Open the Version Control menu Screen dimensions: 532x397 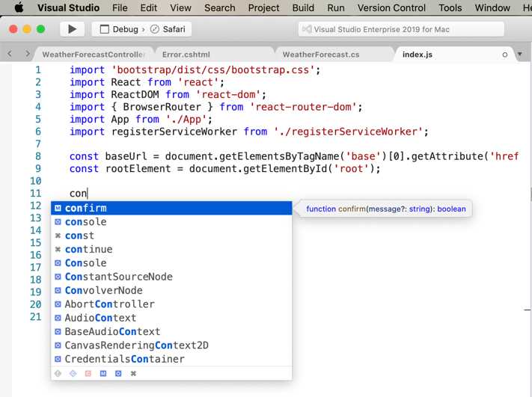coord(391,7)
